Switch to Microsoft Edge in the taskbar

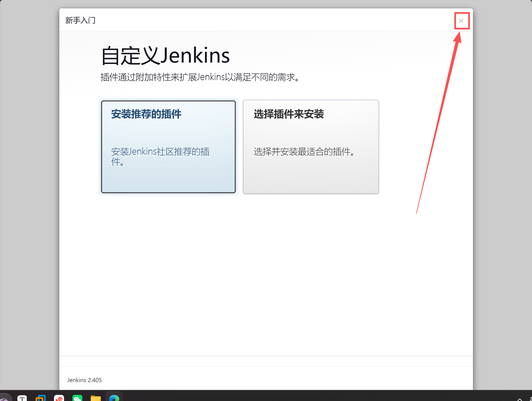click(114, 398)
